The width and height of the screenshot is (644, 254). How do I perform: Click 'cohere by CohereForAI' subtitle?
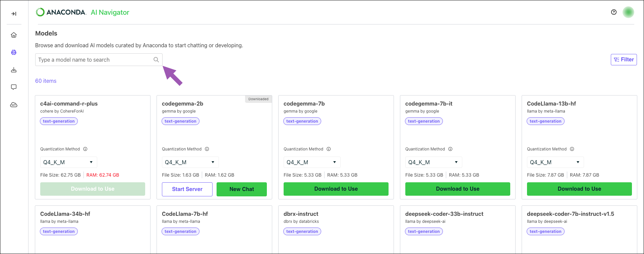point(62,111)
